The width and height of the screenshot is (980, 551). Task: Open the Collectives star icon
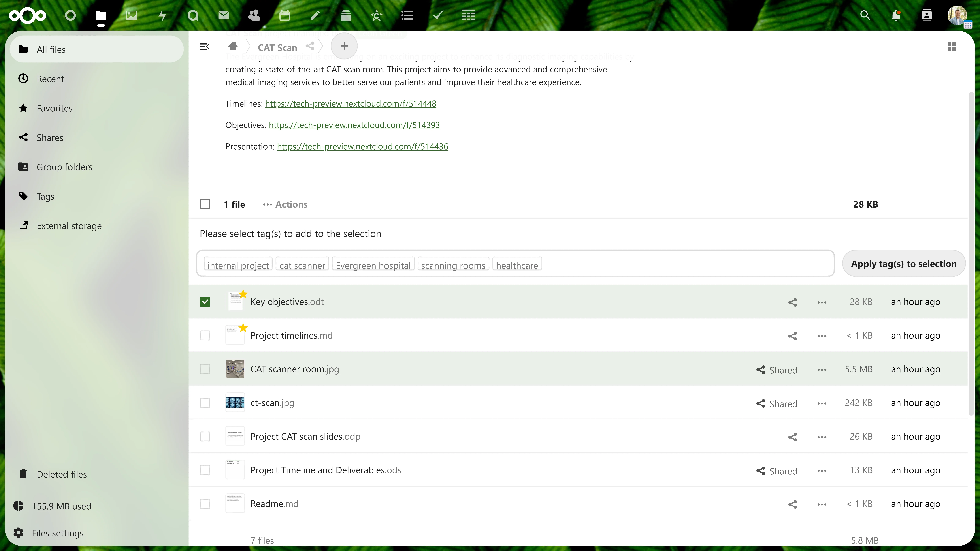[x=377, y=16]
